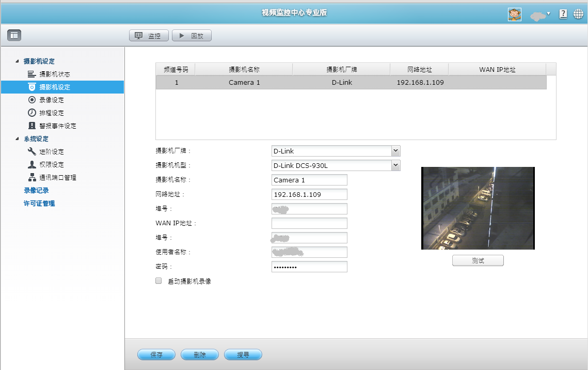Sort by 网络地址 column header
The height and width of the screenshot is (370, 588).
[419, 69]
